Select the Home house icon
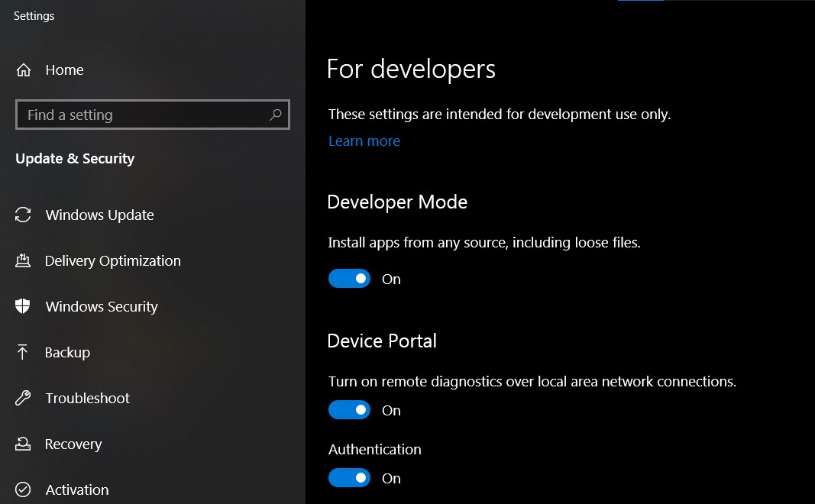Image resolution: width=815 pixels, height=504 pixels. click(x=23, y=69)
